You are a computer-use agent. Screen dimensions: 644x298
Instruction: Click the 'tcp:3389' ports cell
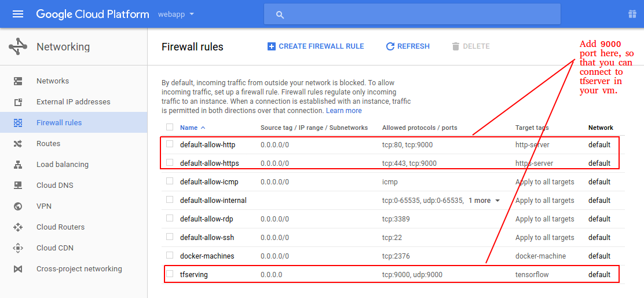point(396,219)
